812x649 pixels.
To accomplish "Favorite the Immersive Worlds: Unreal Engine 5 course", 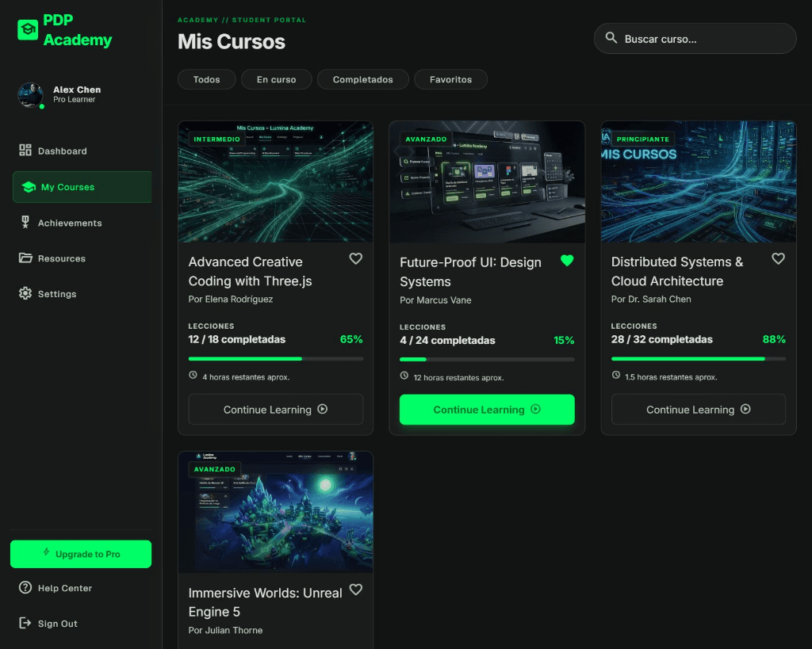I will (x=356, y=589).
